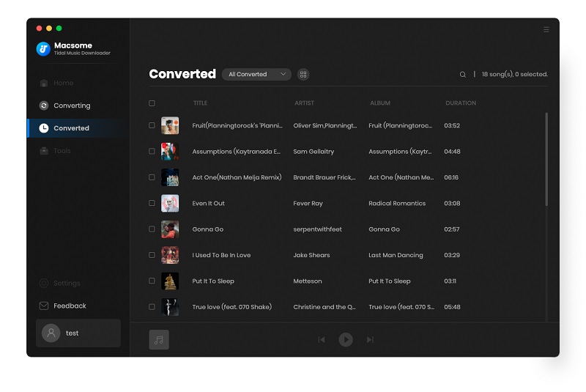Click artist 'serpentwithfeet'
The image size is (586, 392).
pos(317,229)
